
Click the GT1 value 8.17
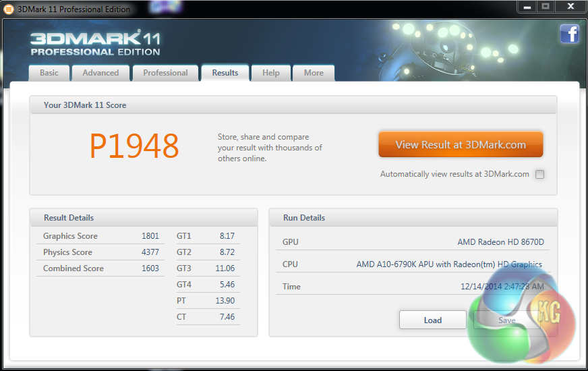pos(227,236)
